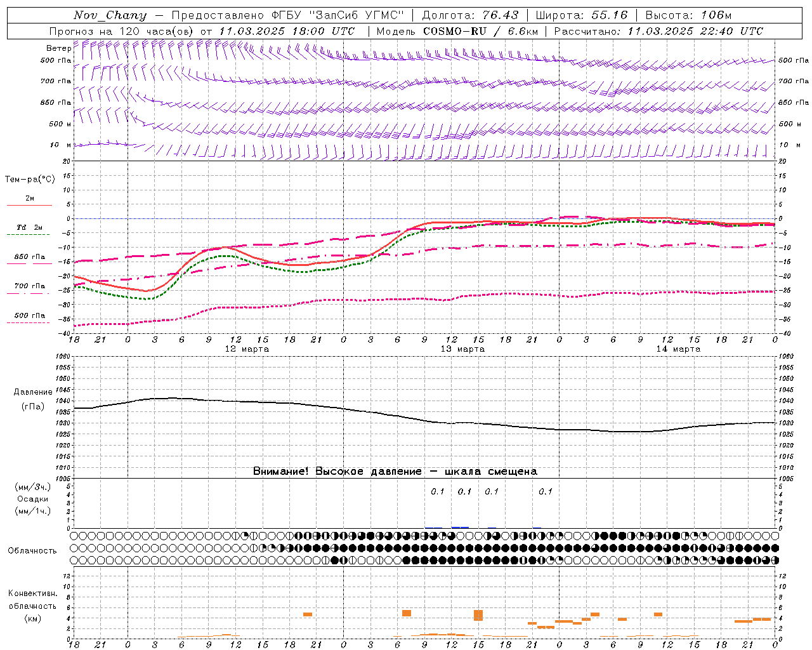The image size is (812, 650).
Task: Click the 12 марта date label
Action: 247,349
